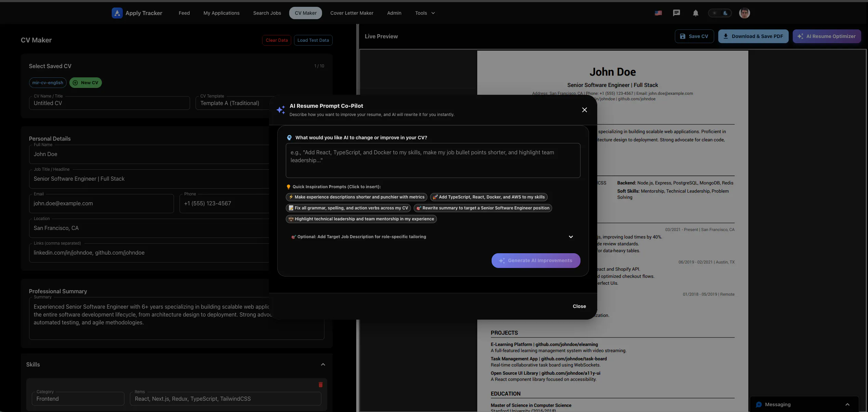This screenshot has width=868, height=412.
Task: Open the CV Template dropdown
Action: click(232, 103)
